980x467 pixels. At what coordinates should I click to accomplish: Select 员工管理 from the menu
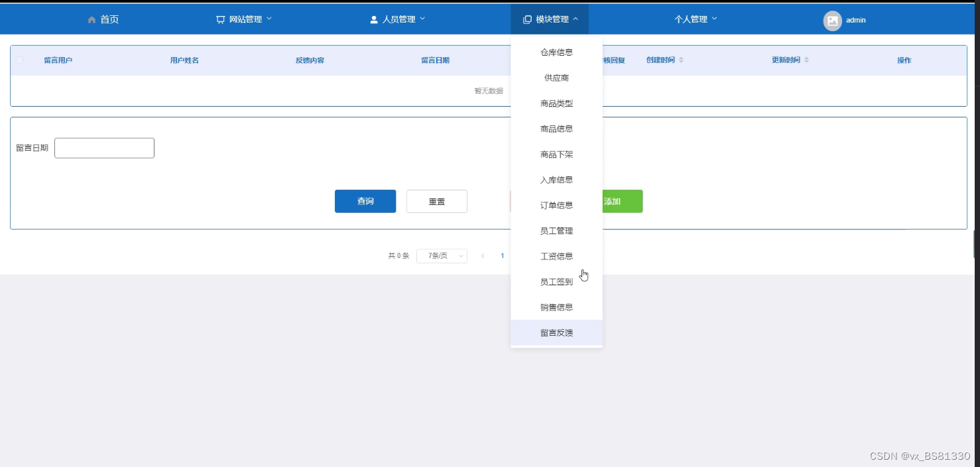tap(556, 231)
